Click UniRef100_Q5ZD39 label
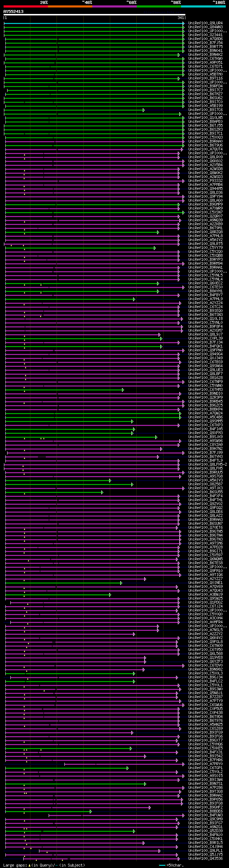The width and height of the screenshot is (229, 868). pyautogui.click(x=205, y=831)
